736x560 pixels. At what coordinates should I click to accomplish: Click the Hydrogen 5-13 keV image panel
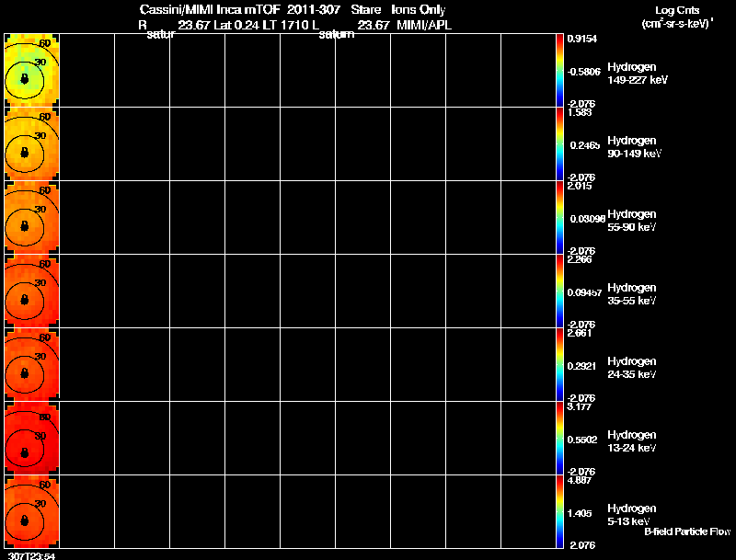click(32, 511)
